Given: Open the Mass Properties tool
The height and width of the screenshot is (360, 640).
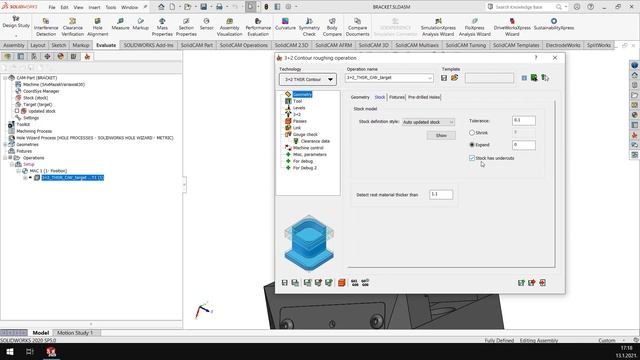Looking at the screenshot, I should [162, 27].
